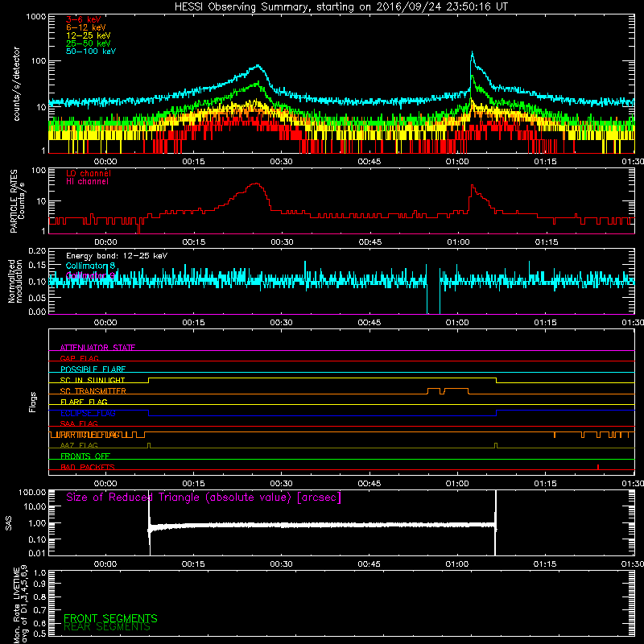Select the yellow 12-25 keV legend label
The width and height of the screenshot is (644, 644).
pyautogui.click(x=89, y=35)
